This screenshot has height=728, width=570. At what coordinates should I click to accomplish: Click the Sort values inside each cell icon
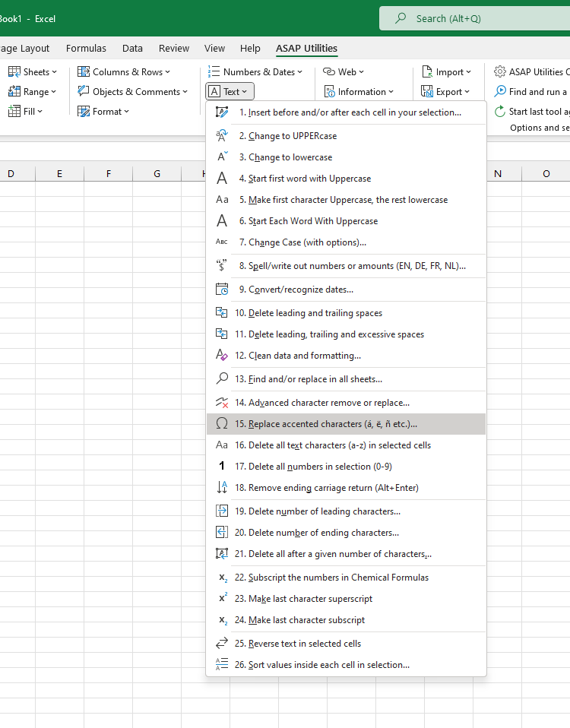coord(222,665)
